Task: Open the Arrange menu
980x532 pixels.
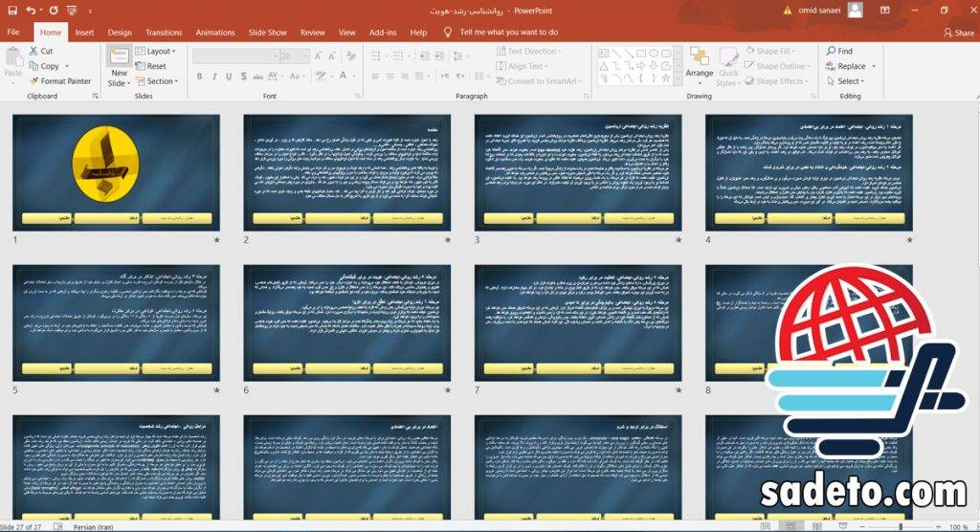Action: pos(700,66)
